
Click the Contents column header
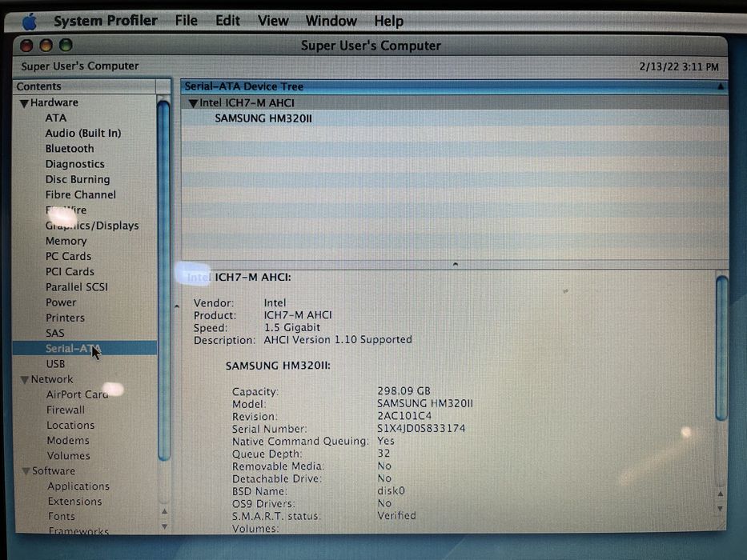84,86
